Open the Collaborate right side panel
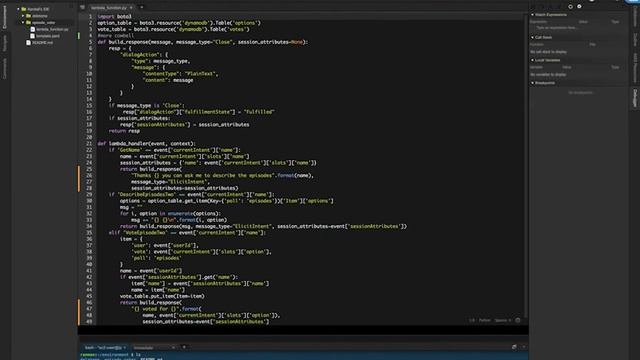Screen dimensions: 640x360 pyautogui.click(x=635, y=17)
